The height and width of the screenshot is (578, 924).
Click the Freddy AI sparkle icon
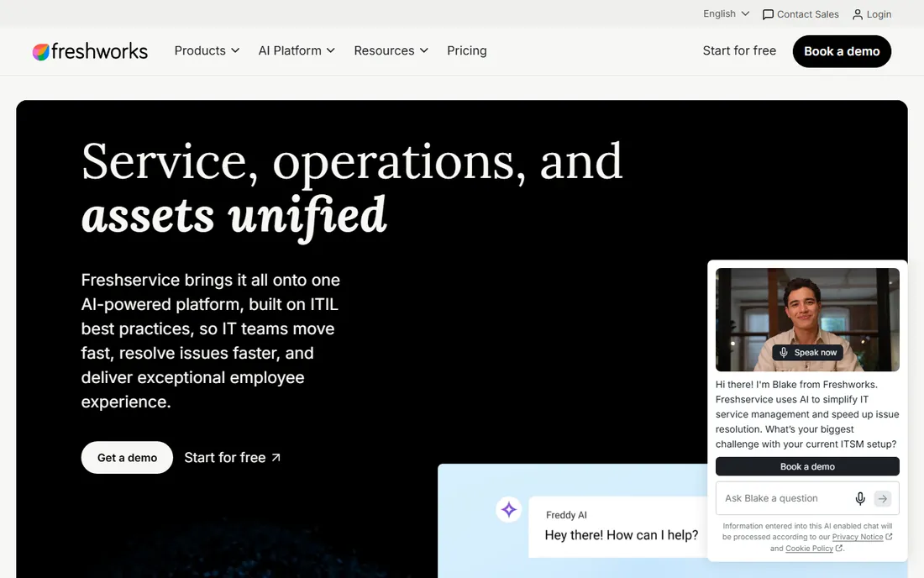508,510
